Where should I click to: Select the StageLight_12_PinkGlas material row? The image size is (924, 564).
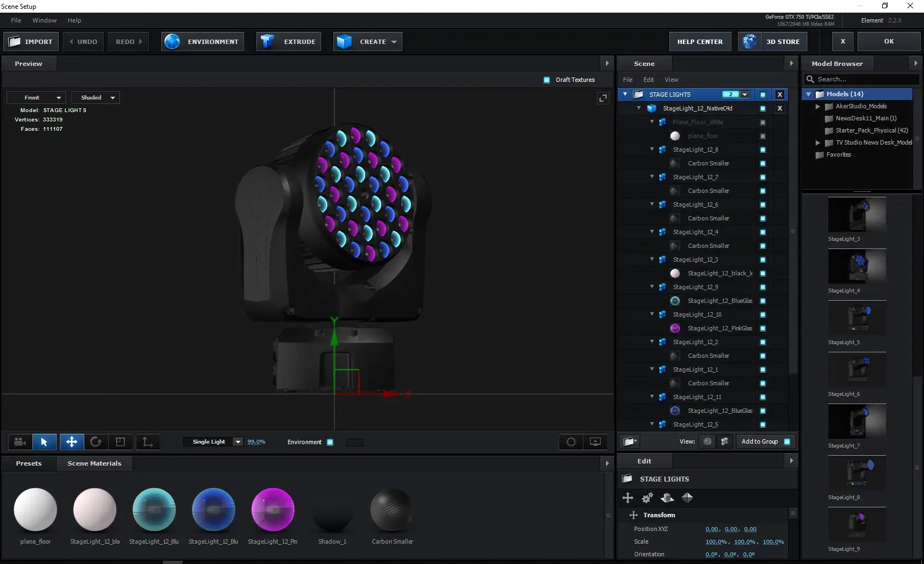pyautogui.click(x=719, y=328)
